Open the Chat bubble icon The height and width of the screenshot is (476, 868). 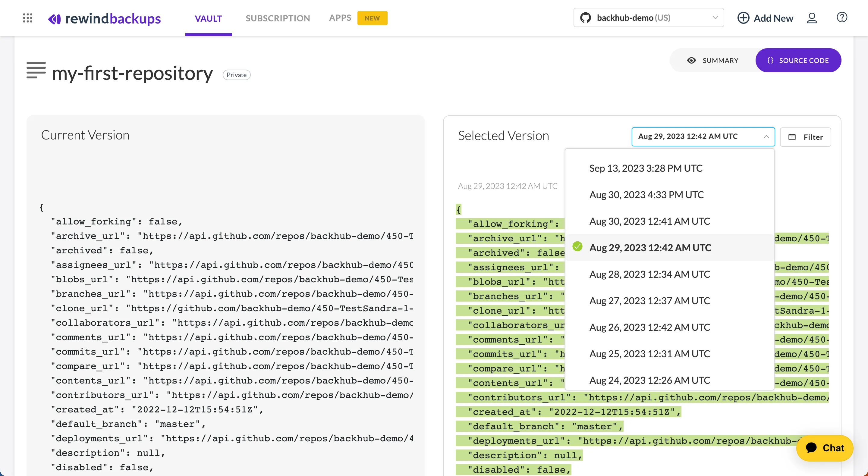pos(812,448)
